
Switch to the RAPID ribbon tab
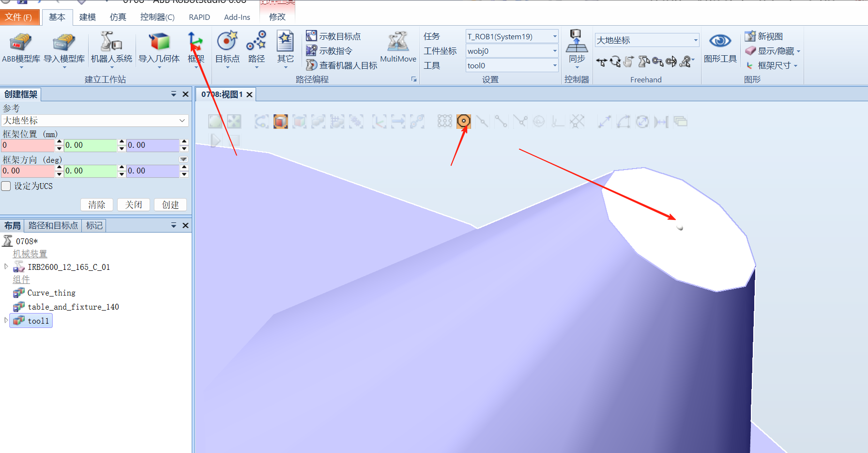coord(199,17)
